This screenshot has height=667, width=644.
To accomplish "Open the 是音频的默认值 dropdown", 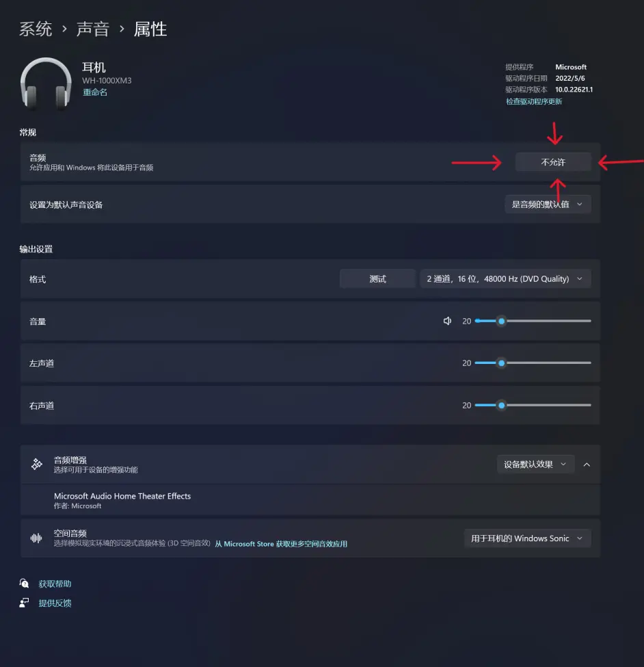I will 548,205.
